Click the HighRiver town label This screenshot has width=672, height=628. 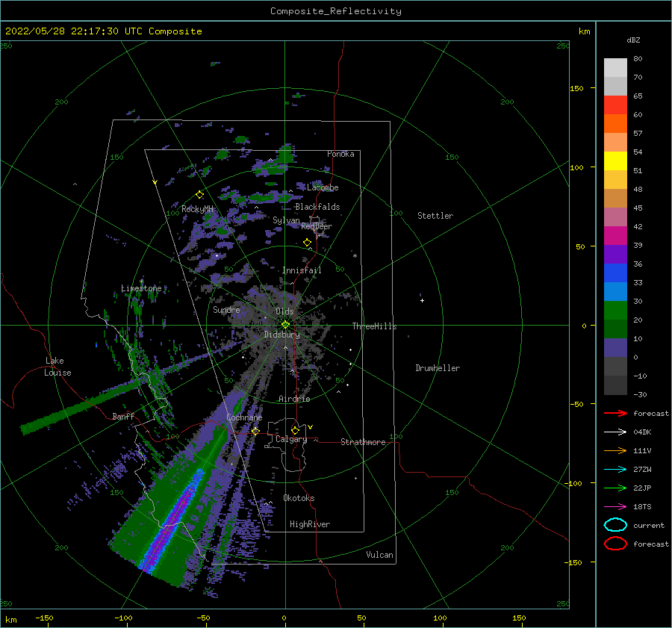tap(310, 524)
